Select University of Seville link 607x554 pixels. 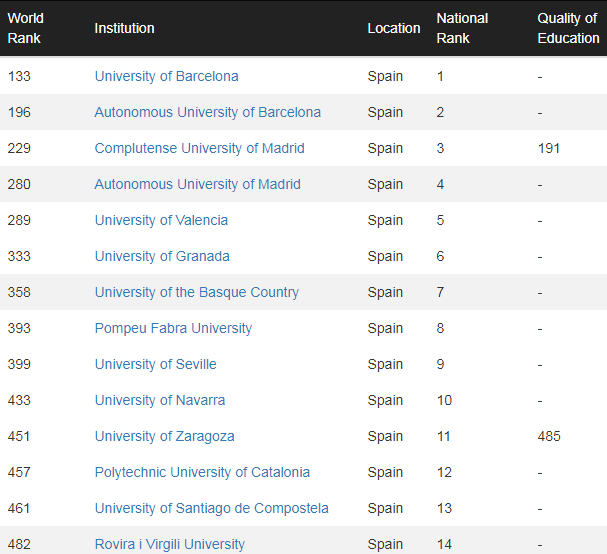(156, 364)
